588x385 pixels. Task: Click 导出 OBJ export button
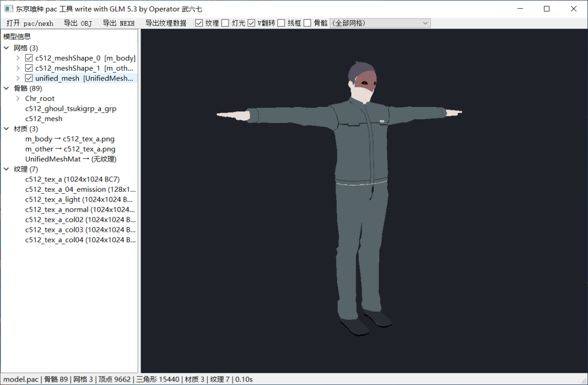pos(78,23)
